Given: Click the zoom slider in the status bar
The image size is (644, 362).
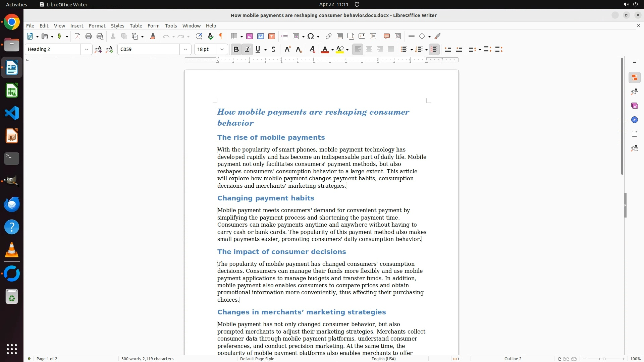Looking at the screenshot, I should (604, 359).
